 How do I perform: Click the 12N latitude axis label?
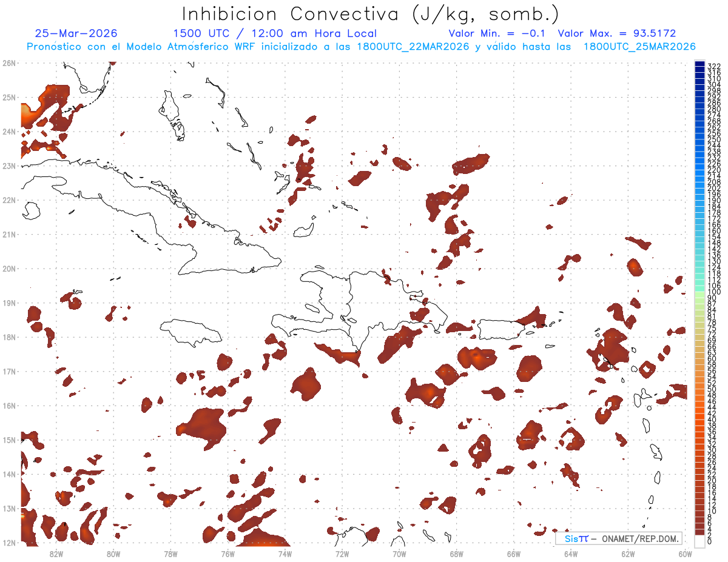(8, 543)
